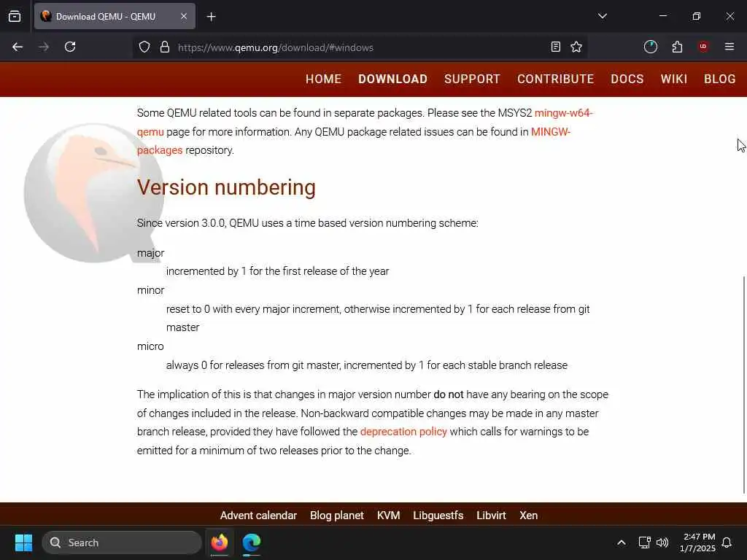
Task: Click the Firefox taskbar icon
Action: click(220, 542)
